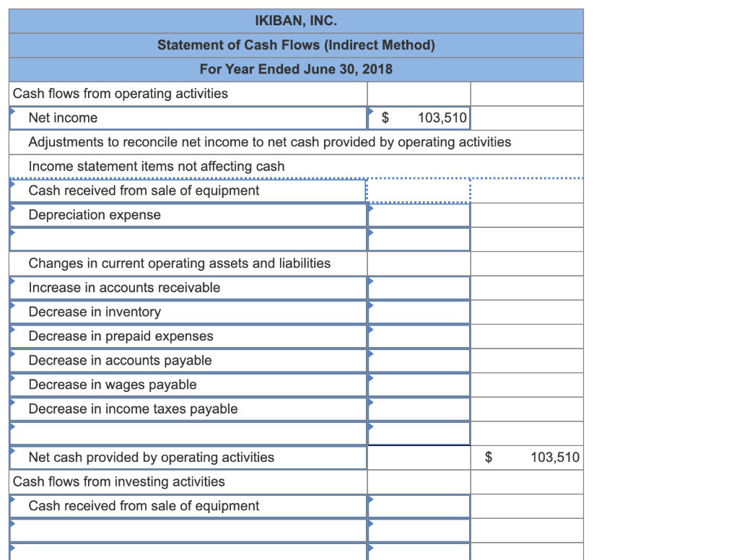Click the For Year Ended June 30, 2018 header
Screen dimensions: 739x560
click(x=296, y=69)
